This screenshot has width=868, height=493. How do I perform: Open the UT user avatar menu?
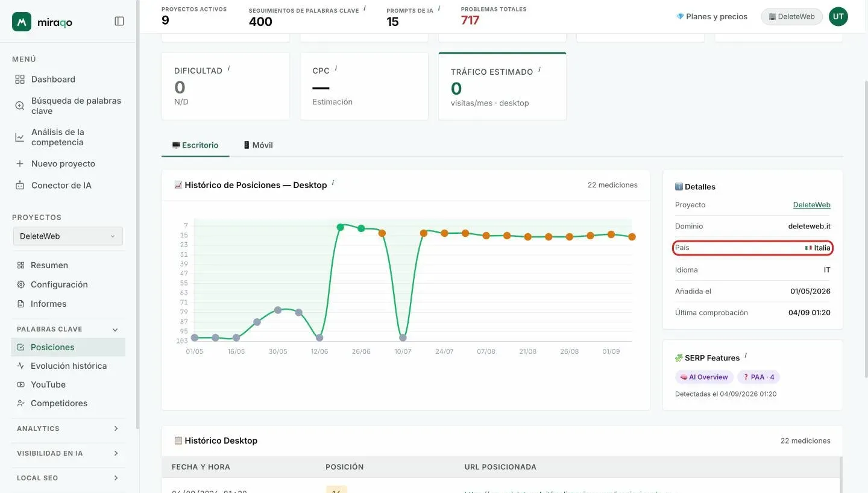click(x=838, y=16)
